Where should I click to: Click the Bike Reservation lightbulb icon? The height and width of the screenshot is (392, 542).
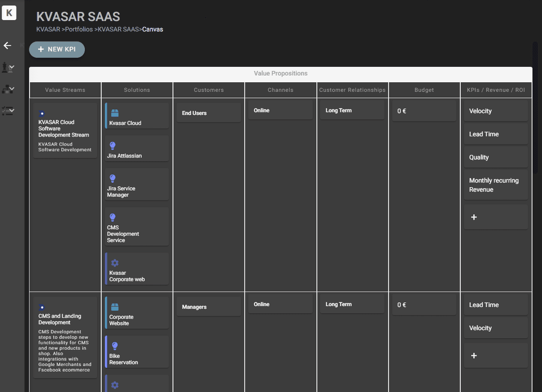pos(114,346)
